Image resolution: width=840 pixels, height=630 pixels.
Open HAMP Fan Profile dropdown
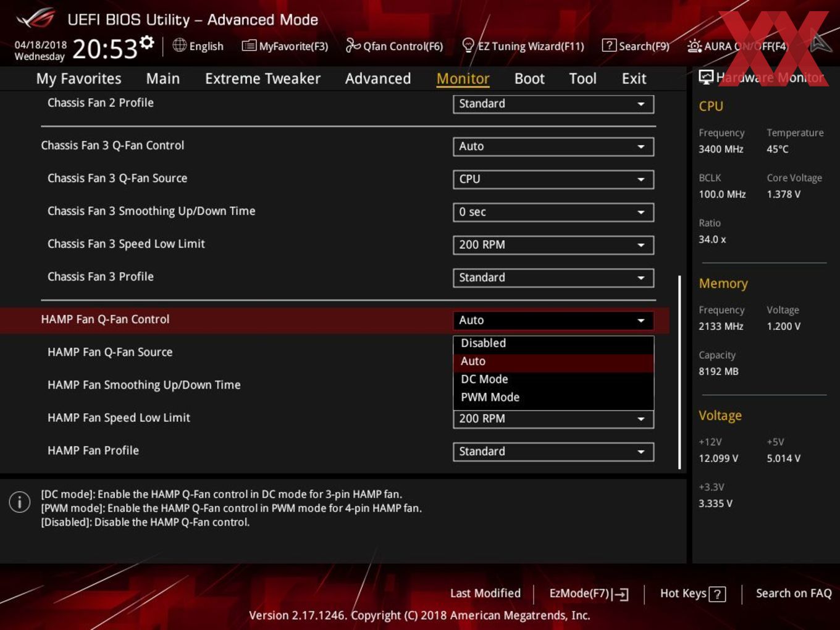tap(553, 451)
